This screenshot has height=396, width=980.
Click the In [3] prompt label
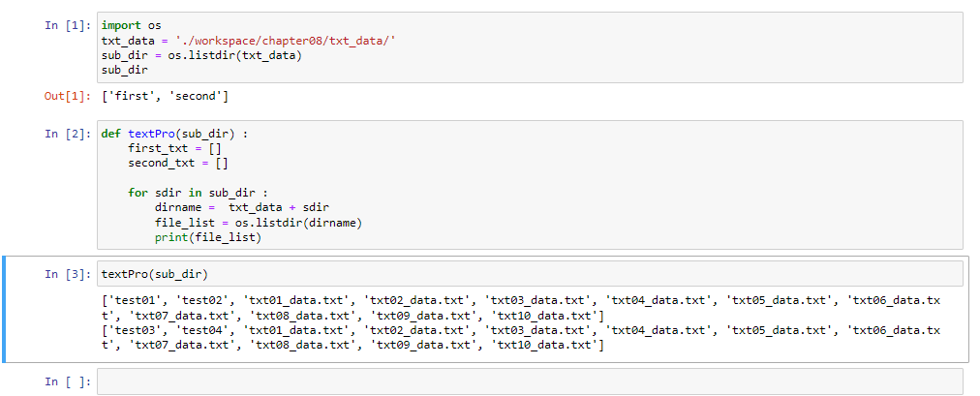(68, 274)
